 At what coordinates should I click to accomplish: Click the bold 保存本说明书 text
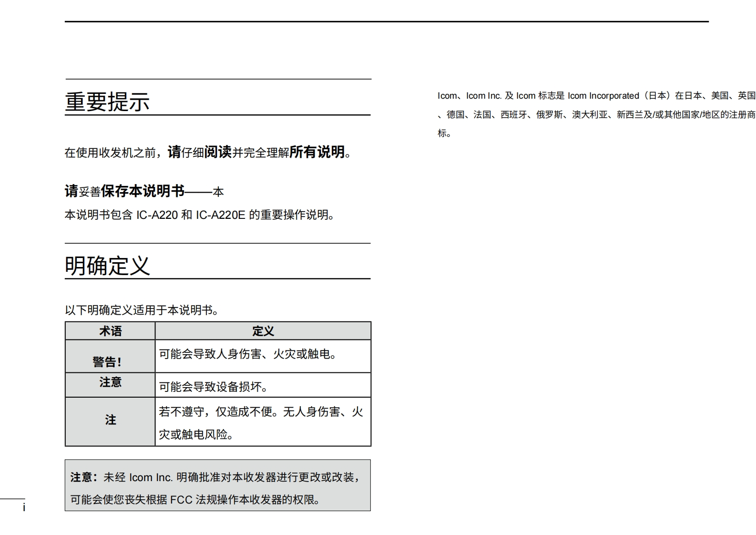click(143, 191)
